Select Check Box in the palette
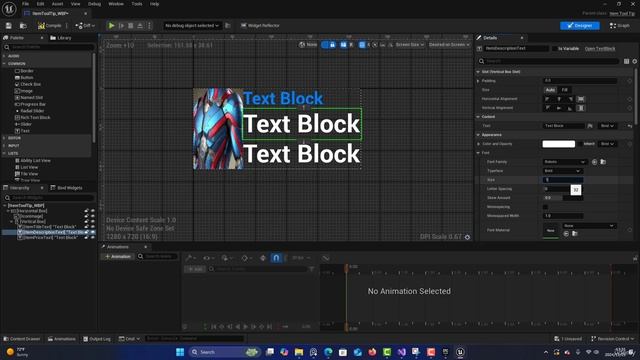The height and width of the screenshot is (360, 640). [x=28, y=84]
